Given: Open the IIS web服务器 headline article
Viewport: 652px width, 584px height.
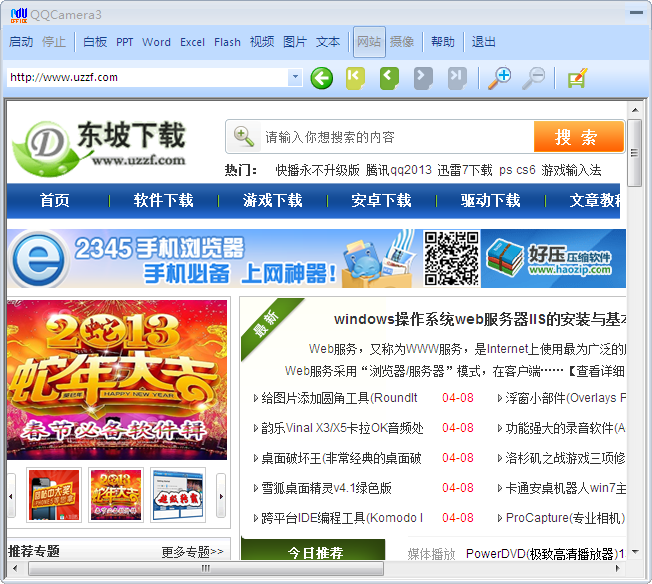Looking at the screenshot, I should coord(479,319).
